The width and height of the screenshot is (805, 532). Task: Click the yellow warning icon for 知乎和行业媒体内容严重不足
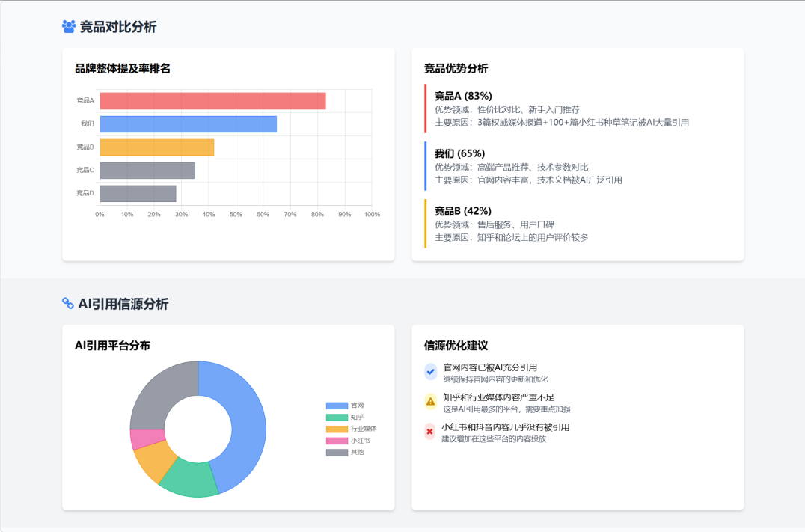[x=431, y=401]
